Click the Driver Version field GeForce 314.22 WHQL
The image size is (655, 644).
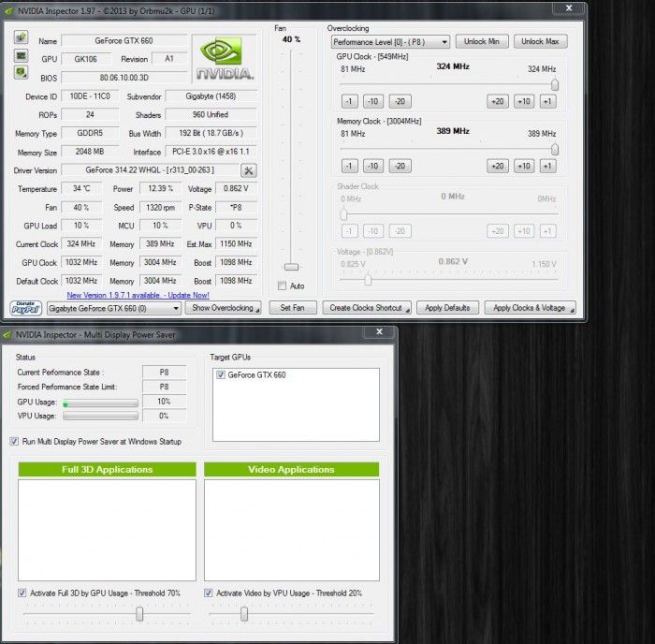(x=150, y=170)
